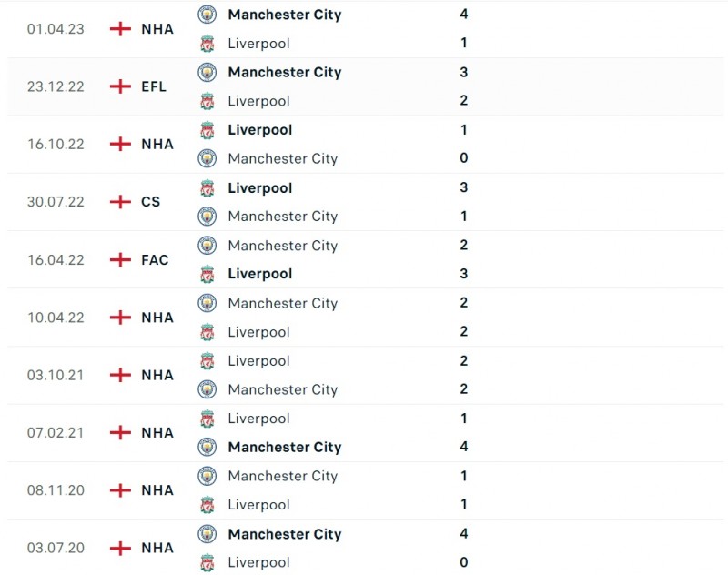This screenshot has height=575, width=728.
Task: Click Liverpool crest in 16.10.22 match
Action: click(x=207, y=130)
